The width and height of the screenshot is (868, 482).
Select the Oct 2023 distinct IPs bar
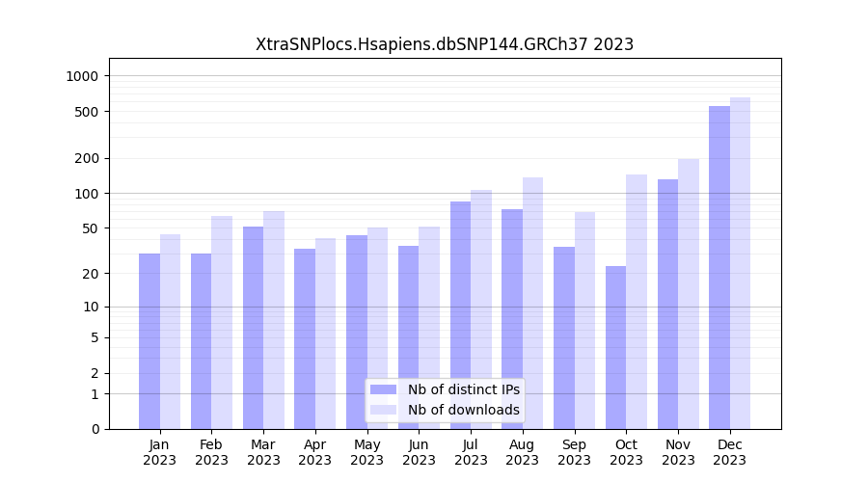(615, 347)
